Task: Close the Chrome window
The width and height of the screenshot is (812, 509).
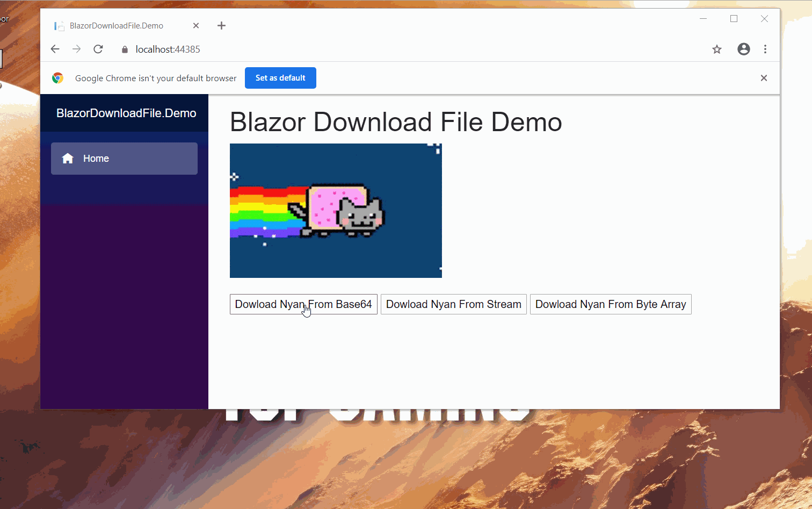Action: (x=764, y=19)
